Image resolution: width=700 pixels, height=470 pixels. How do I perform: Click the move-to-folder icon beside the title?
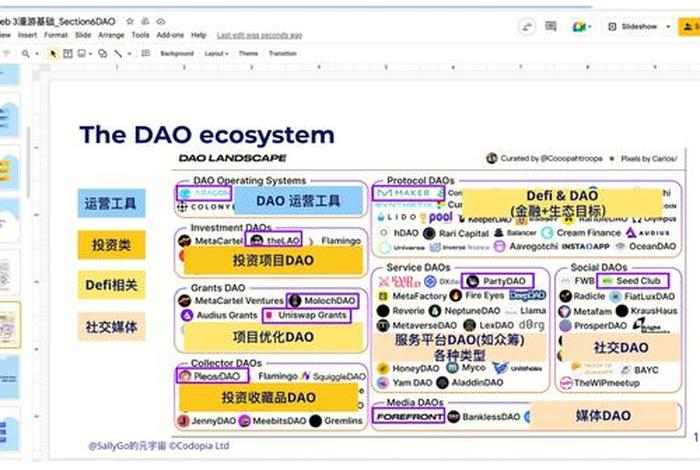(145, 21)
